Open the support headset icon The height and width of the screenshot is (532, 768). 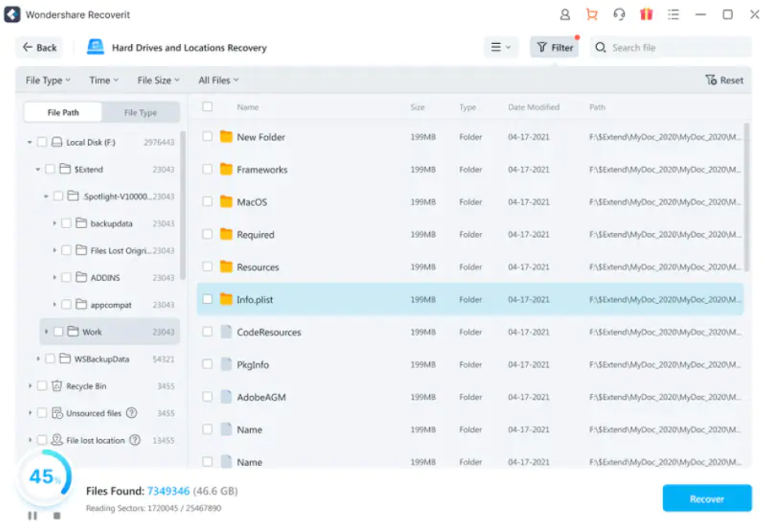[619, 14]
